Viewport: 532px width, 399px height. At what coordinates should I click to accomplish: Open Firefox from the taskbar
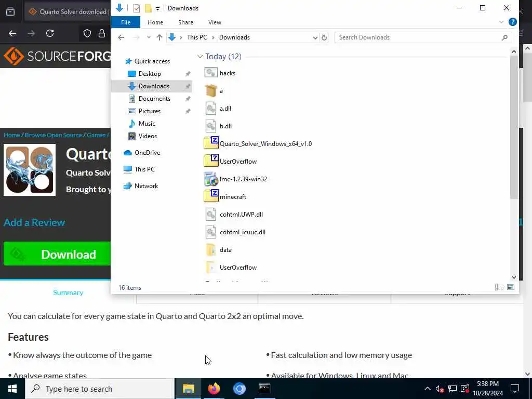214,389
